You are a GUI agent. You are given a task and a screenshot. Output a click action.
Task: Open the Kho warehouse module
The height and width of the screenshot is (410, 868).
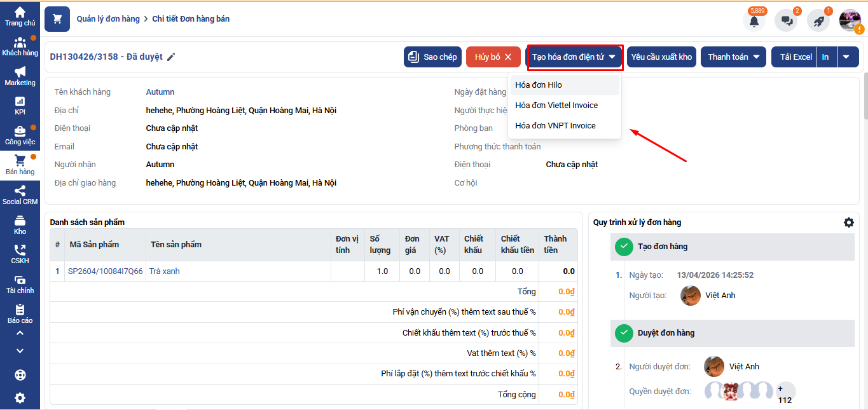[20, 225]
